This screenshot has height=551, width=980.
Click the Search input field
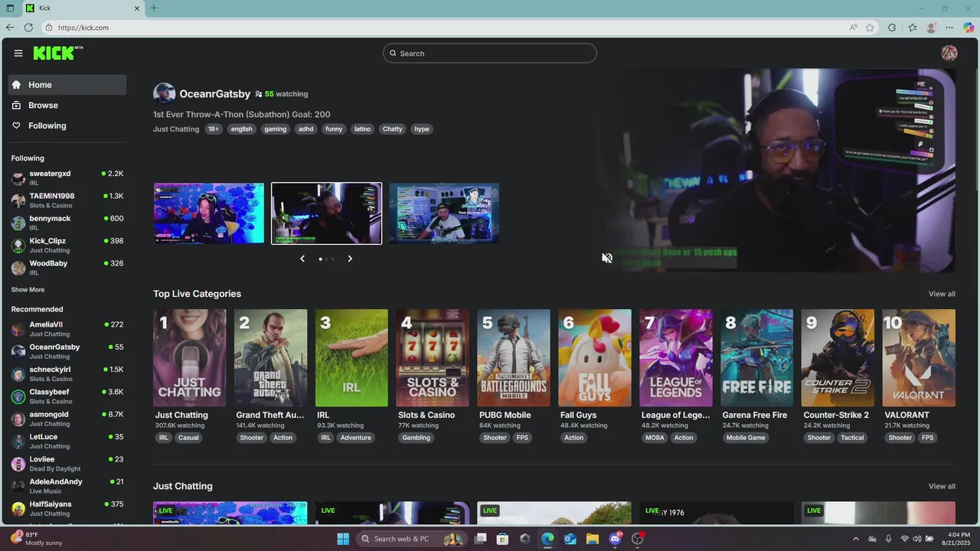490,54
